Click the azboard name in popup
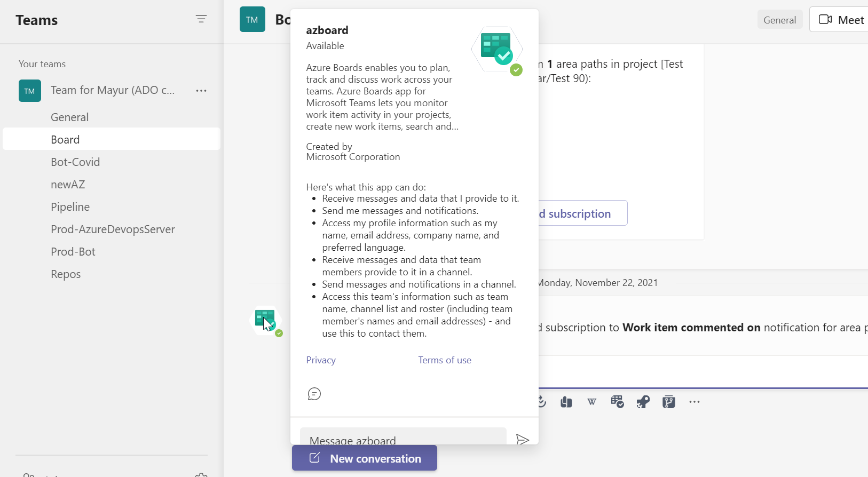Image resolution: width=868 pixels, height=477 pixels. pos(327,30)
